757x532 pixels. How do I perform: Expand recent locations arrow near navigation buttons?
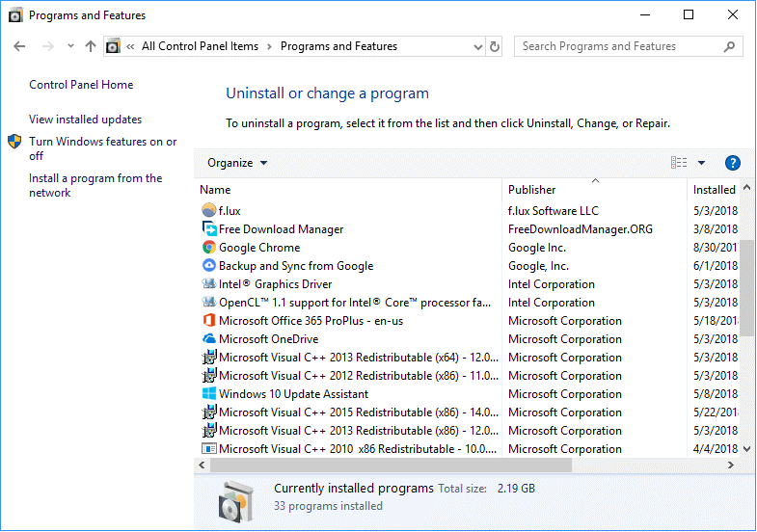click(x=70, y=46)
